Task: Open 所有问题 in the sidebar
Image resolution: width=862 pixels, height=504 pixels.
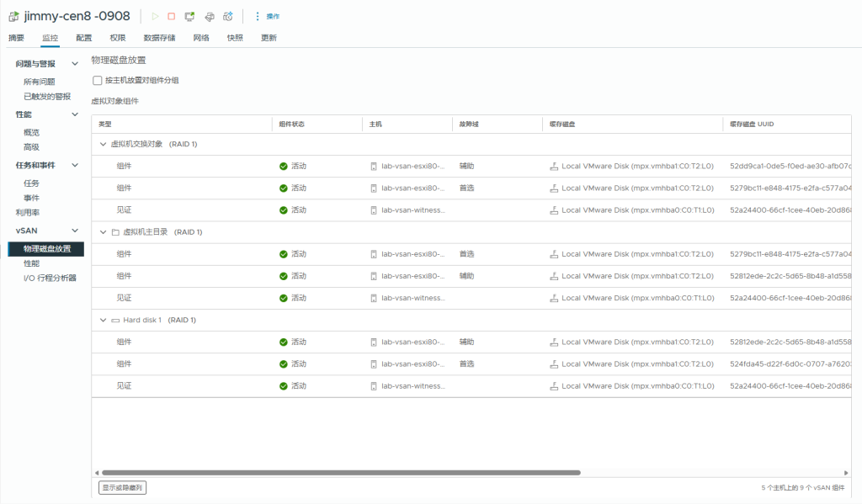Action: [x=40, y=82]
